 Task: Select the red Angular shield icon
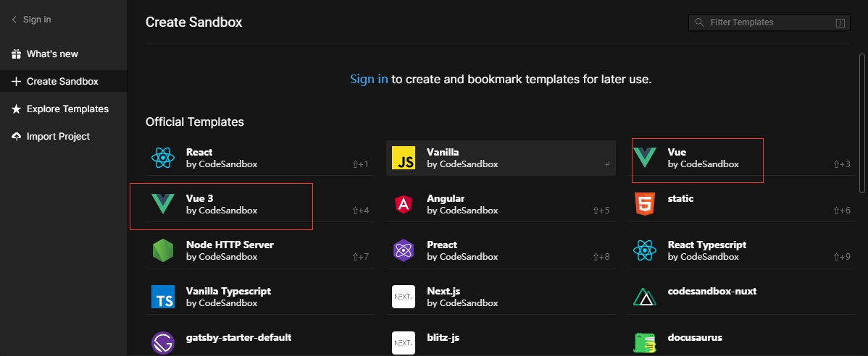click(404, 205)
